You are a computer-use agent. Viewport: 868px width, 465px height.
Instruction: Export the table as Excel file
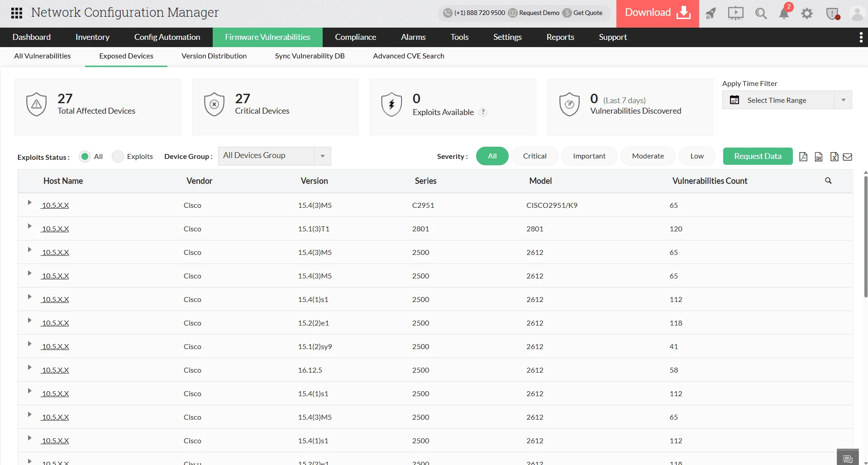click(x=834, y=157)
